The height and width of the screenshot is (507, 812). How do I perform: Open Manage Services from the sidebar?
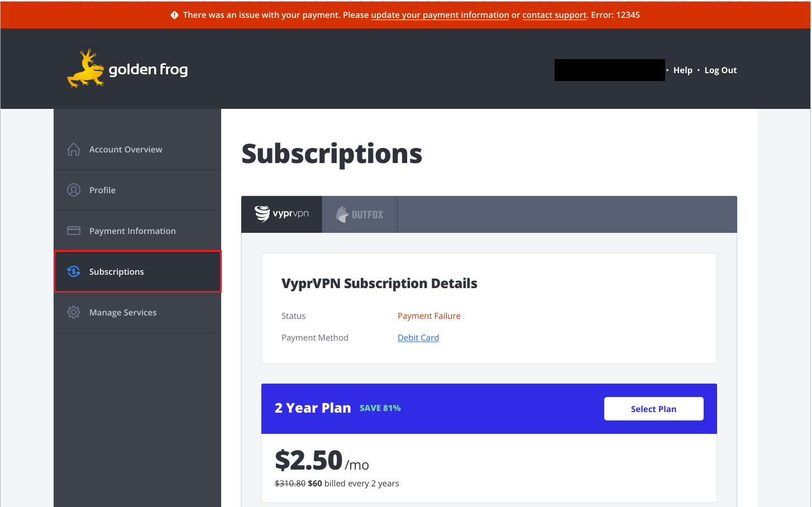tap(123, 312)
